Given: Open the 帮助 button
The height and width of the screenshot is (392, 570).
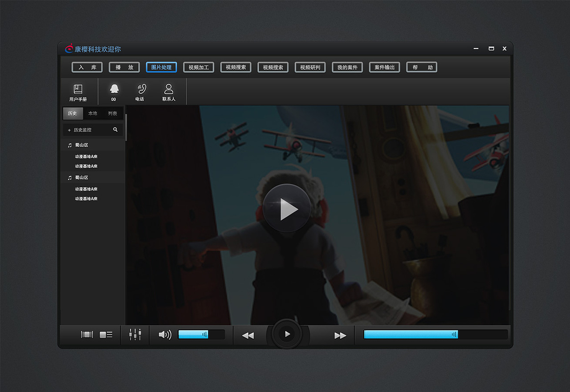Looking at the screenshot, I should click(x=422, y=67).
